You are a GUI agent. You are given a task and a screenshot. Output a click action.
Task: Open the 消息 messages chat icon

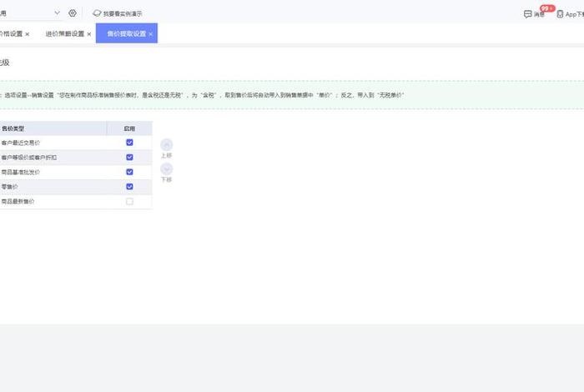click(x=527, y=14)
